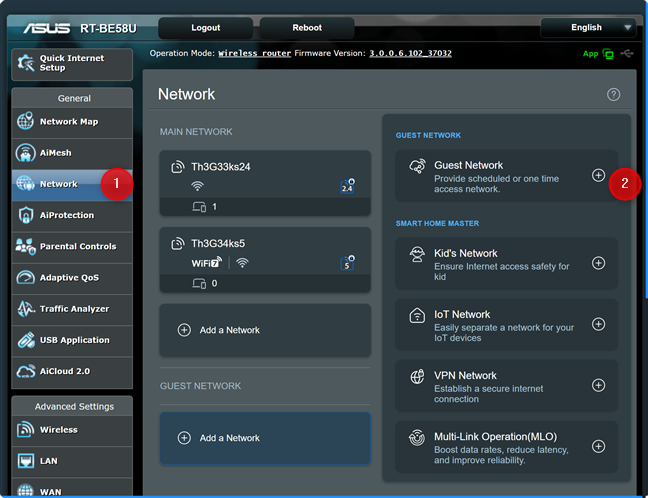The height and width of the screenshot is (498, 648).
Task: Click the WiFi7 logo on Th3G34ks5
Action: point(207,263)
